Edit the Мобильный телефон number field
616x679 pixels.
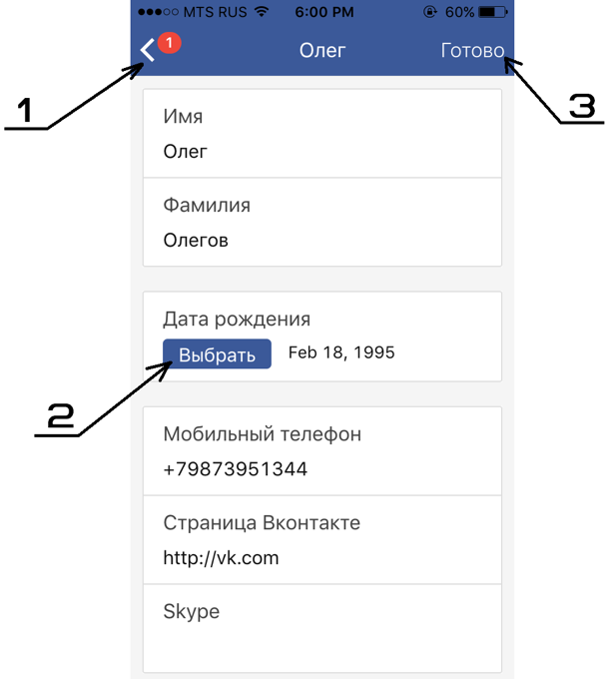coord(322,451)
